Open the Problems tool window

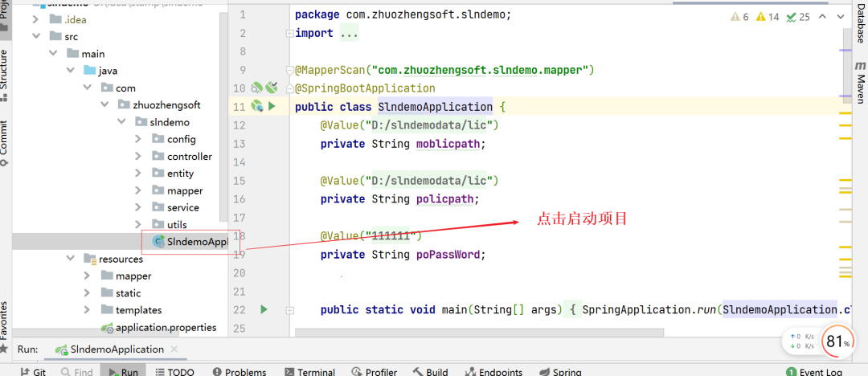[x=240, y=372]
